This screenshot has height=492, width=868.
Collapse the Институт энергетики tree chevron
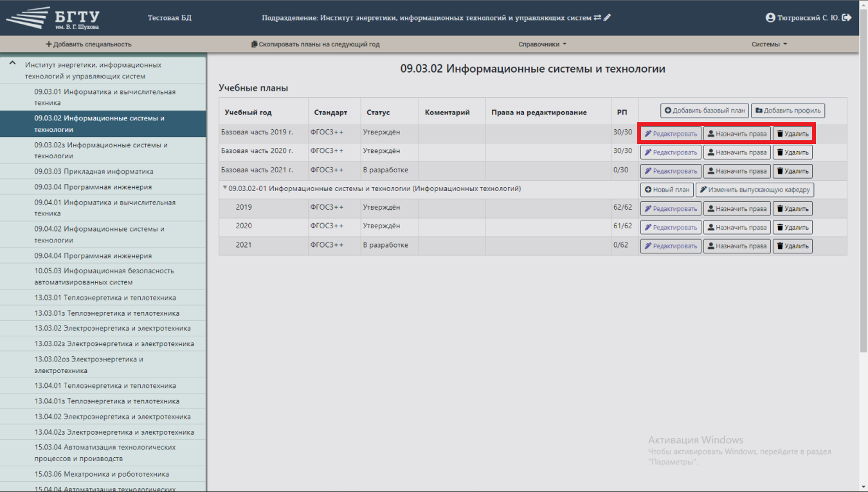pyautogui.click(x=12, y=64)
